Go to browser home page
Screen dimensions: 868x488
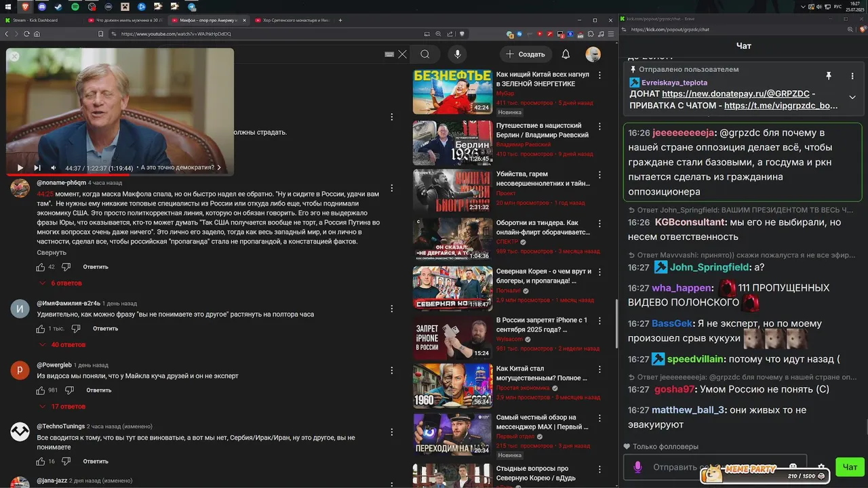tap(37, 33)
